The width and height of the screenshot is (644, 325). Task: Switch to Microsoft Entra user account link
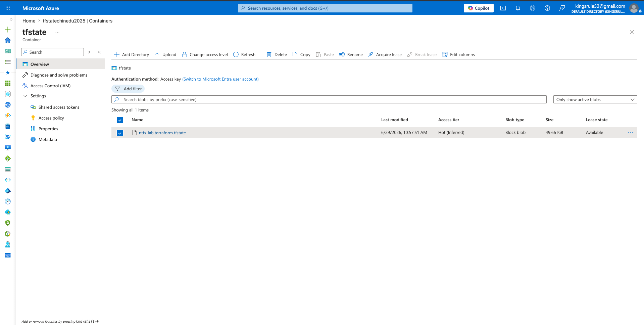(220, 79)
